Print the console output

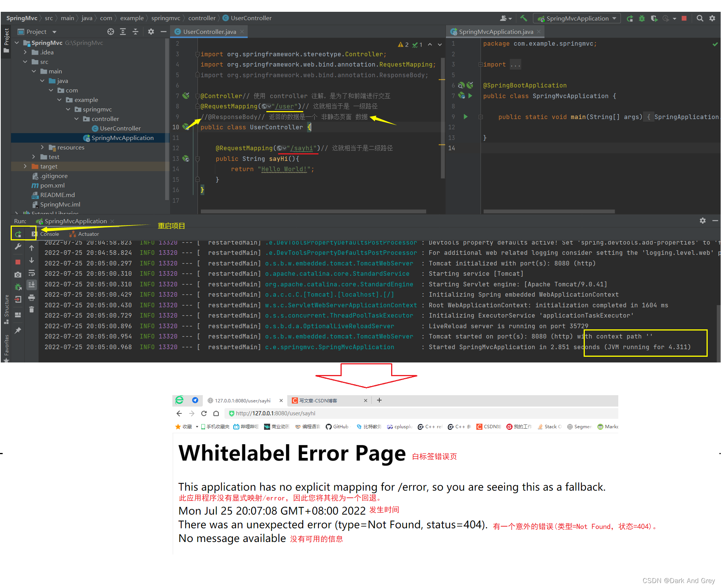32,297
